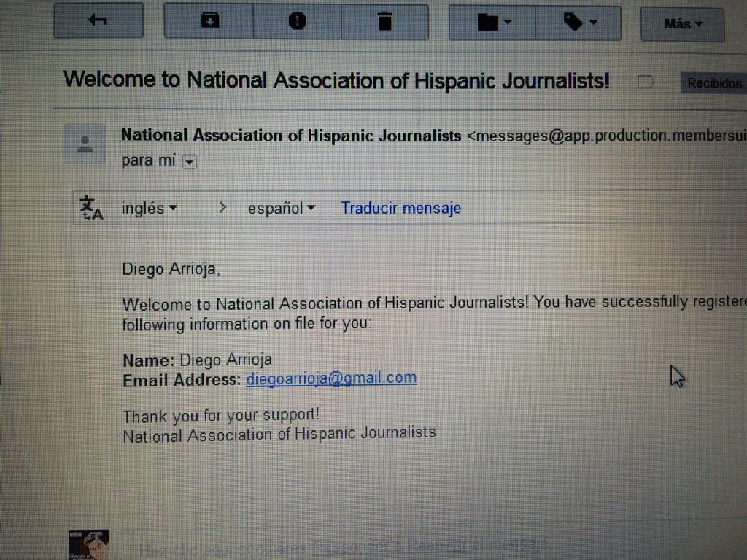Go back to inbox with the arrow button
747x560 pixels.
click(98, 20)
